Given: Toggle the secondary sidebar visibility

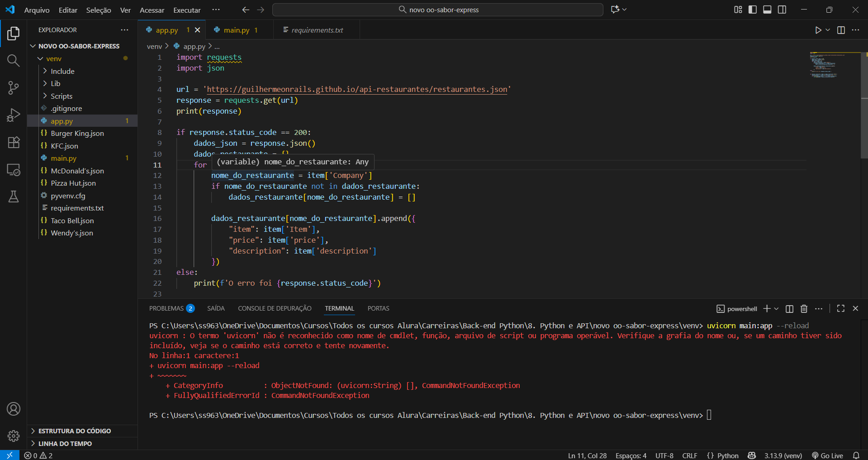Looking at the screenshot, I should pyautogui.click(x=782, y=10).
